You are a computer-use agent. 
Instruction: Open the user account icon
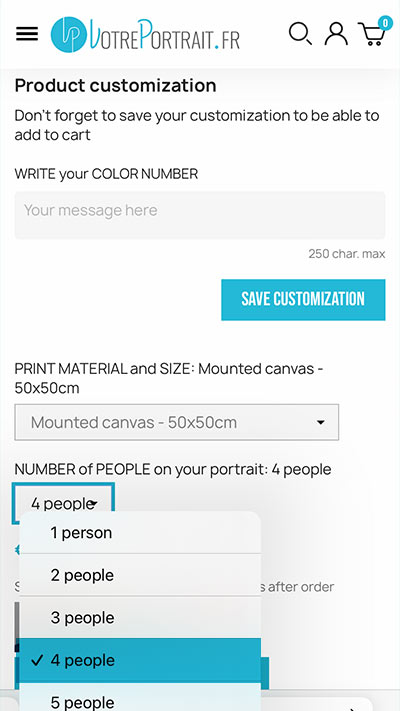336,34
